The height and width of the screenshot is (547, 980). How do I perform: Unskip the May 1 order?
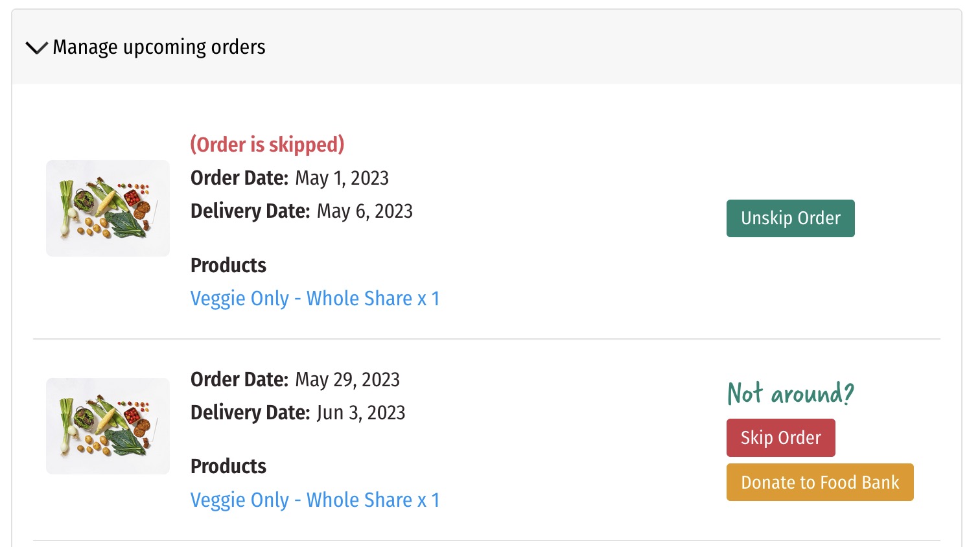click(790, 218)
